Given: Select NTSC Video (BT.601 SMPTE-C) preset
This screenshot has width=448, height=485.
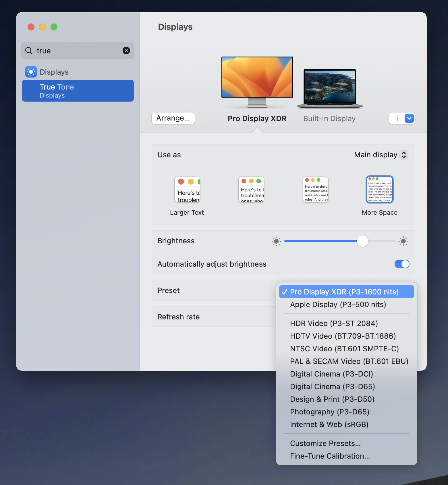Looking at the screenshot, I should [347, 349].
